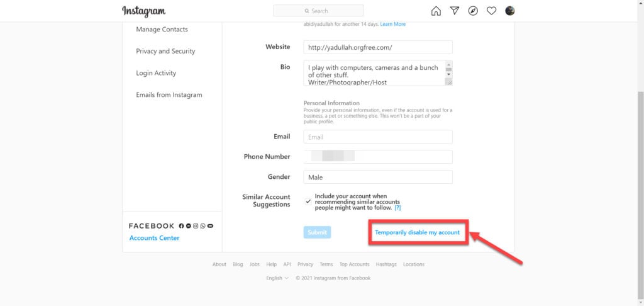Click into the Email input field
Image resolution: width=644 pixels, height=306 pixels.
[x=378, y=137]
